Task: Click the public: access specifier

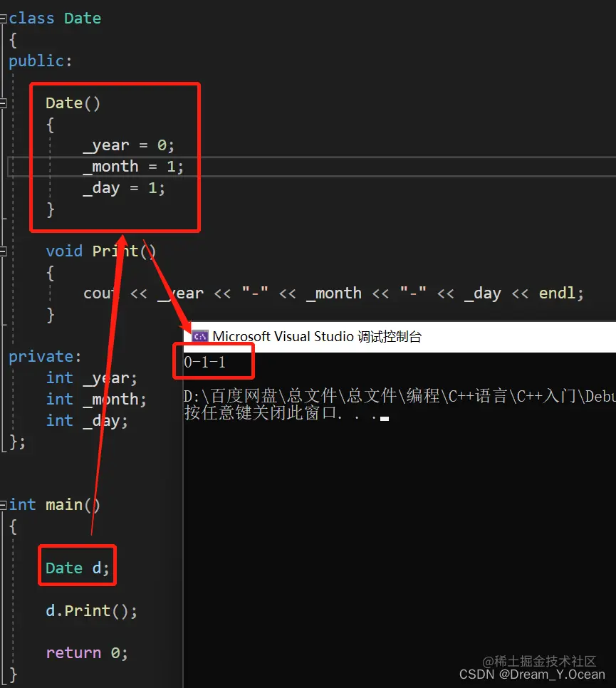Action: [x=40, y=61]
